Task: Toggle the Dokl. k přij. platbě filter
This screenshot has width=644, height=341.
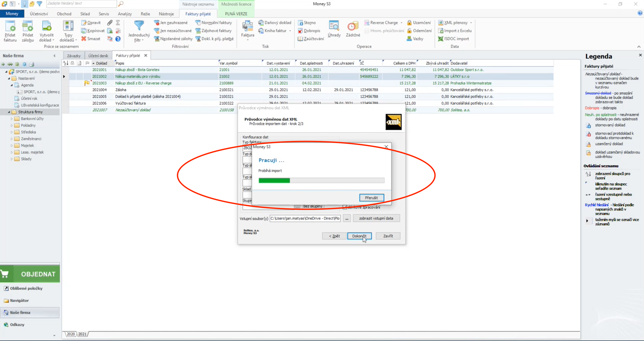Action: (214, 39)
